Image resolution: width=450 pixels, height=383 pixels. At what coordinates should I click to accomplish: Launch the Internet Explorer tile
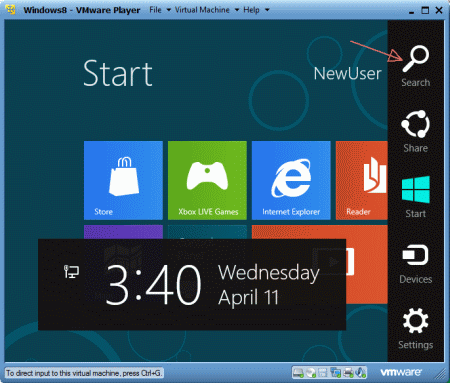(x=291, y=180)
